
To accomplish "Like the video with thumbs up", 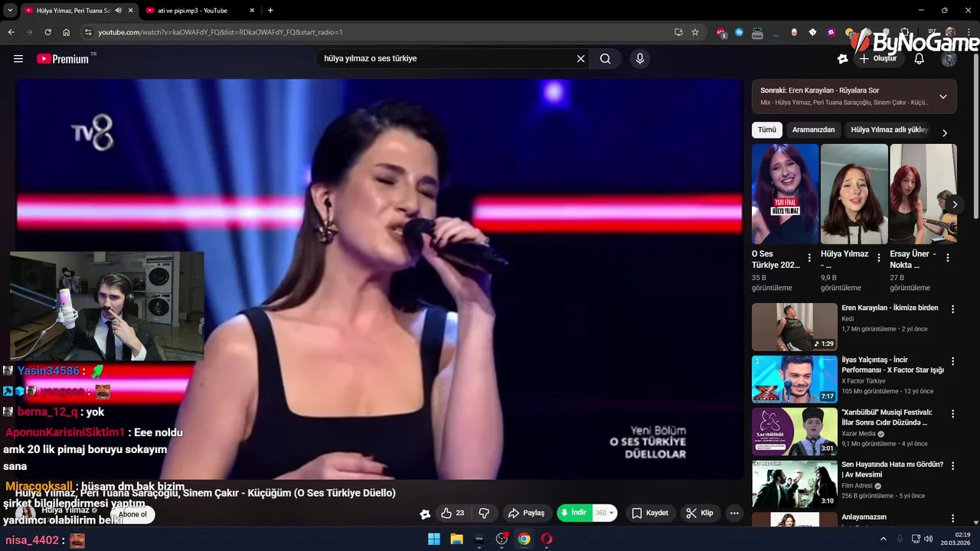I will (452, 513).
